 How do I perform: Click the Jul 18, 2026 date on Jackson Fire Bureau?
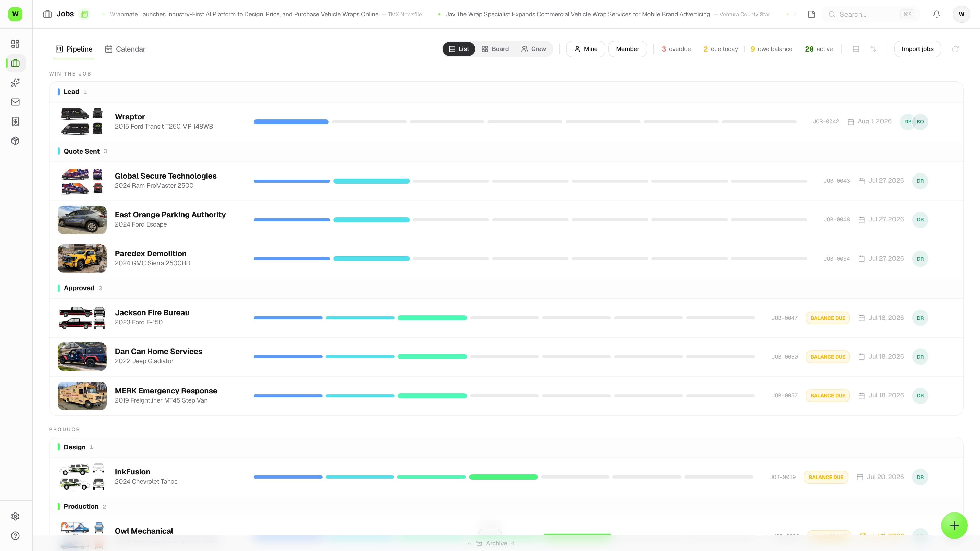886,318
